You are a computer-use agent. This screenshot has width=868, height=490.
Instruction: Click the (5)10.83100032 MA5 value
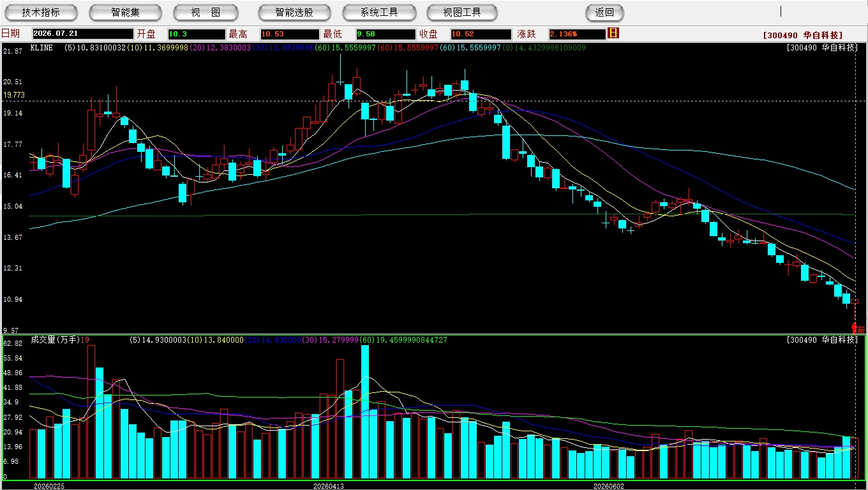coord(95,48)
